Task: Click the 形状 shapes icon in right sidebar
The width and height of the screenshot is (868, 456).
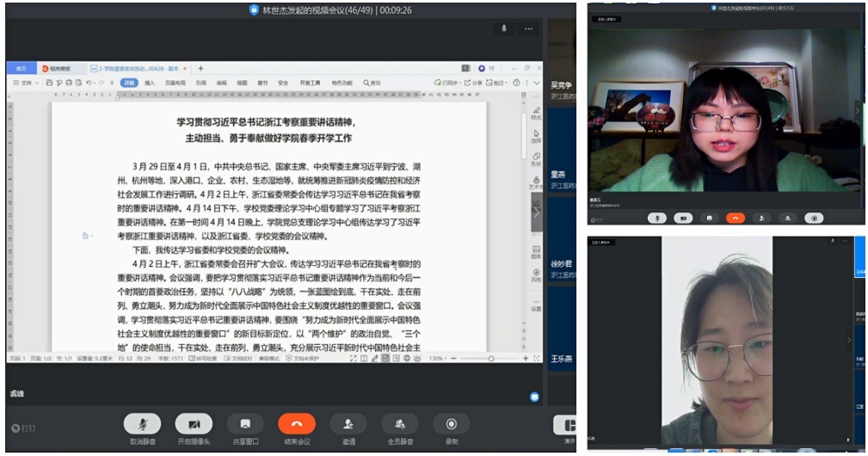Action: [x=536, y=159]
